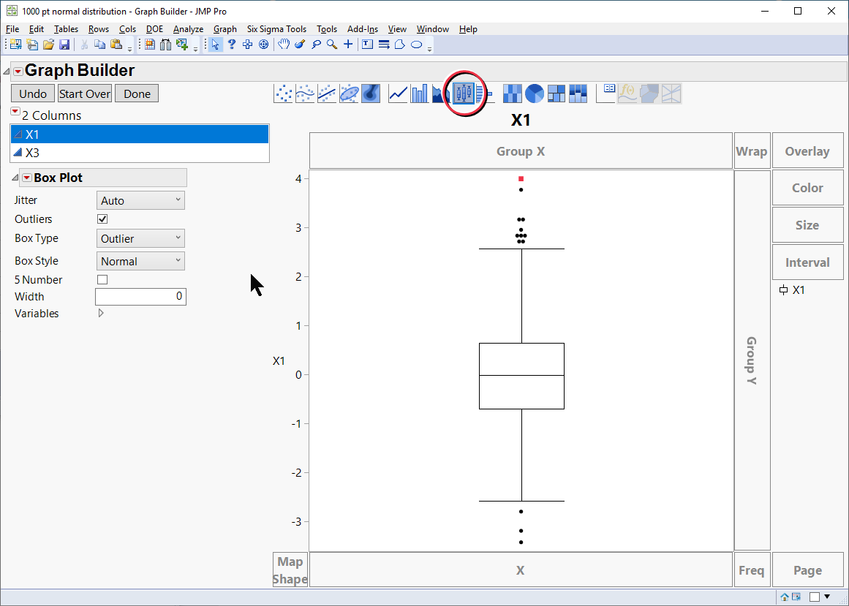Viewport: 849px width, 606px height.
Task: Select the Contour chart element icon
Action: point(370,94)
